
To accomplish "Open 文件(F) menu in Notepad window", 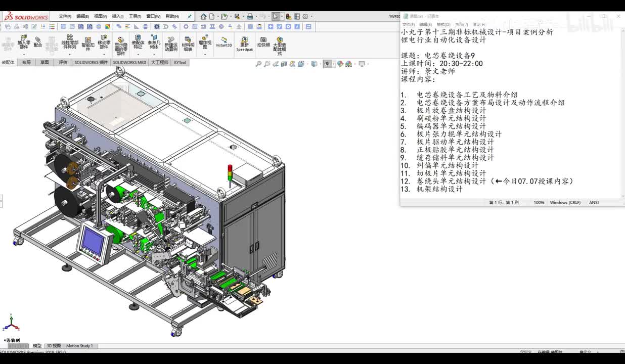I will [408, 24].
